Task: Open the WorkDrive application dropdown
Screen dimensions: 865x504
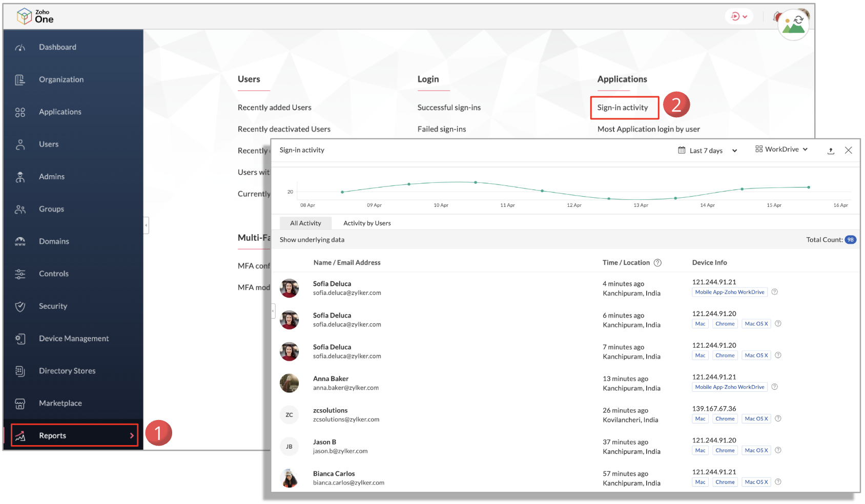Action: [x=781, y=150]
